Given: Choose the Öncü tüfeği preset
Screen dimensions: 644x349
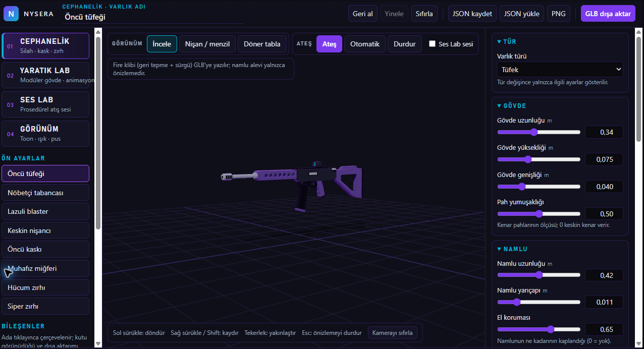Looking at the screenshot, I should tap(45, 173).
